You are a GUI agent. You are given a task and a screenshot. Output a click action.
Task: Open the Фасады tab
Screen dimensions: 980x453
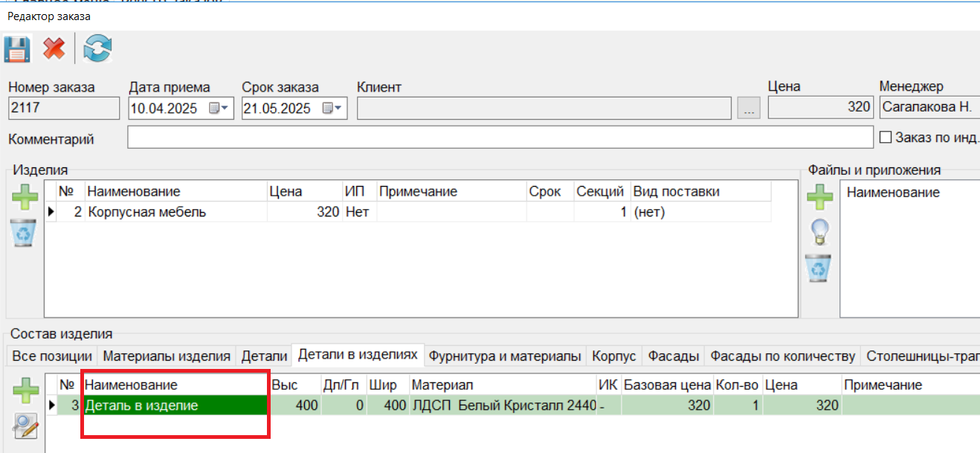(673, 356)
